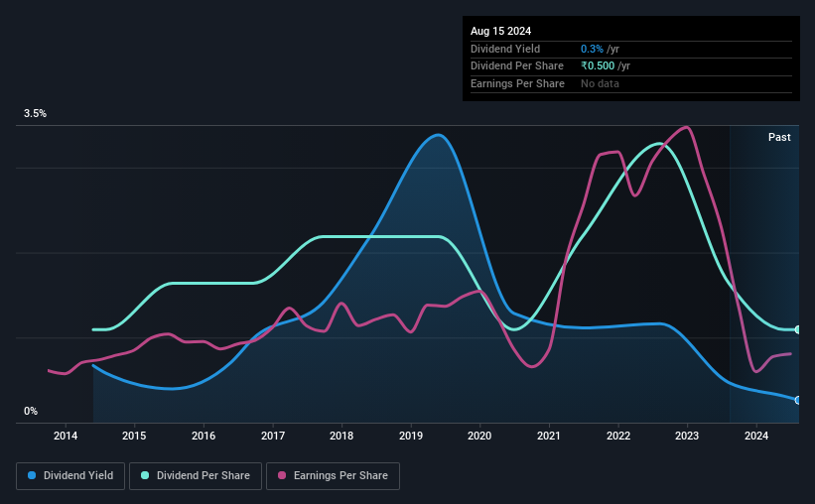This screenshot has height=504, width=815.
Task: Click the blue Dividend Yield legend dot
Action: [32, 475]
